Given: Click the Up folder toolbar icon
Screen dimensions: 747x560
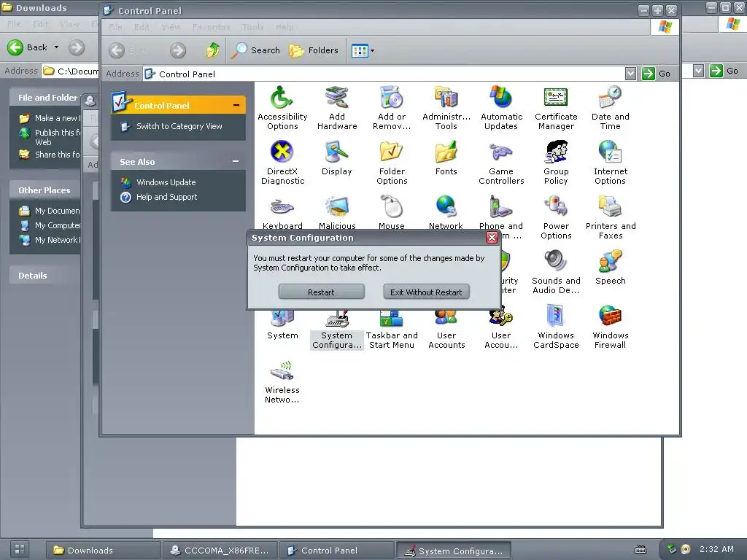Looking at the screenshot, I should point(212,50).
